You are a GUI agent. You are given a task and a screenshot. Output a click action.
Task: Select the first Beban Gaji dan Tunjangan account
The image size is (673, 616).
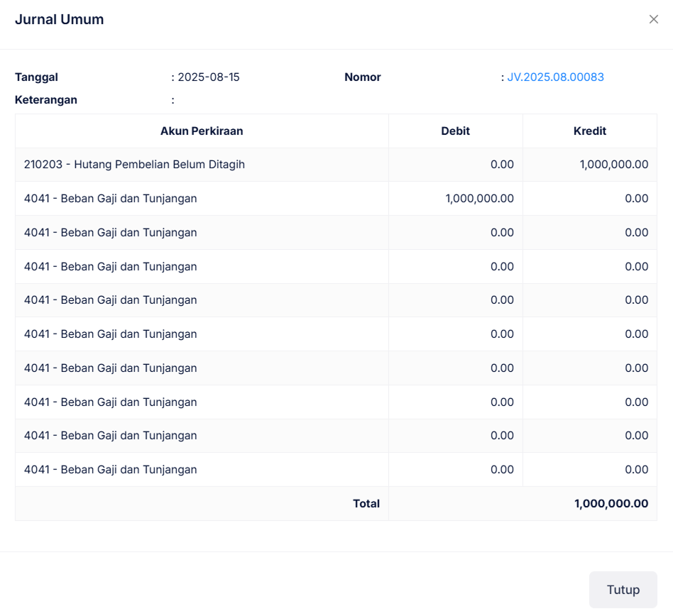click(x=110, y=199)
